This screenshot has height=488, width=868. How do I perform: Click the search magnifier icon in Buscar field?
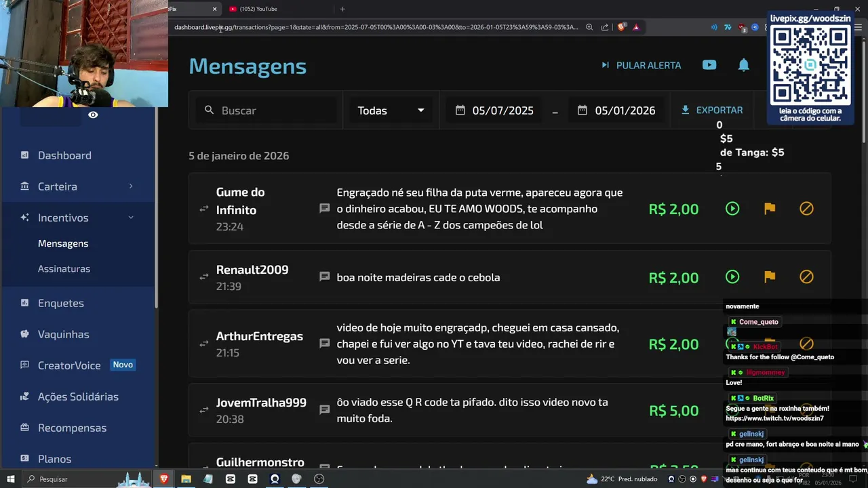[209, 110]
